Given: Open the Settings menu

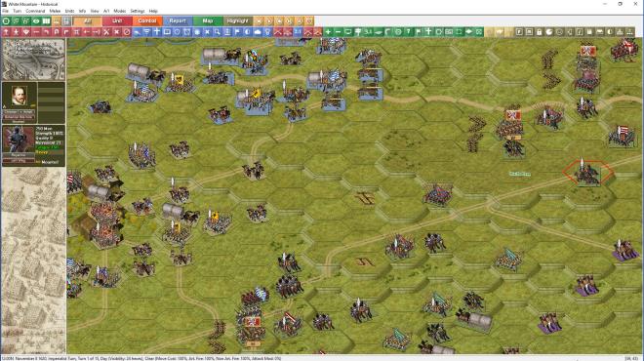Looking at the screenshot, I should click(x=138, y=11).
